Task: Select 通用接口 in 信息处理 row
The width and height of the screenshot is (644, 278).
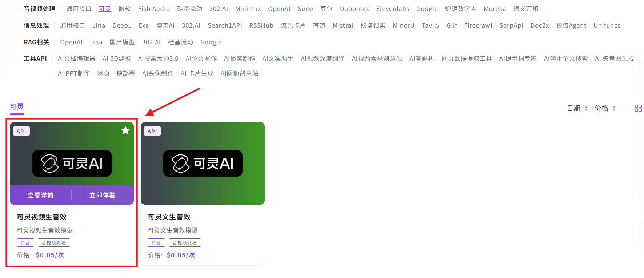Action: click(72, 25)
